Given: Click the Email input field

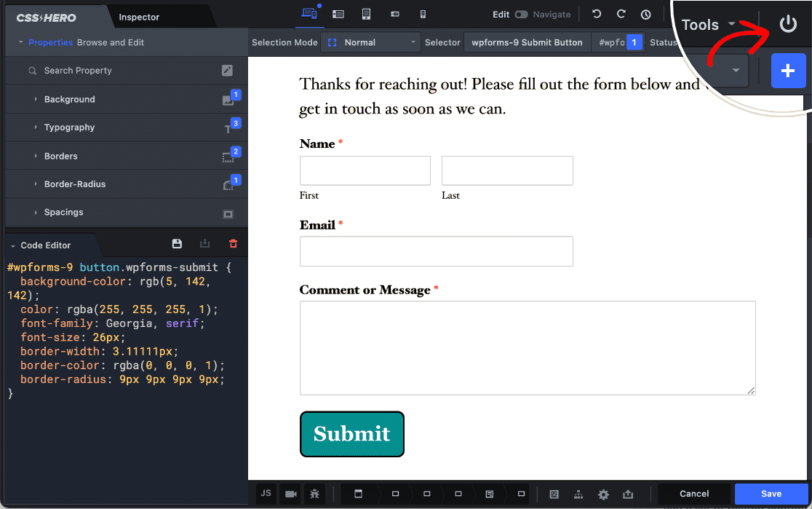Looking at the screenshot, I should [437, 251].
